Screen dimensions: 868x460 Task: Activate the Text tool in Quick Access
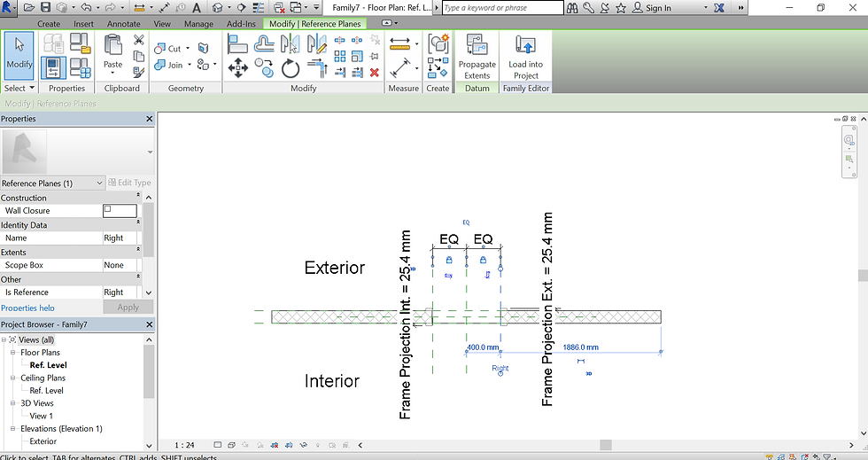197,8
